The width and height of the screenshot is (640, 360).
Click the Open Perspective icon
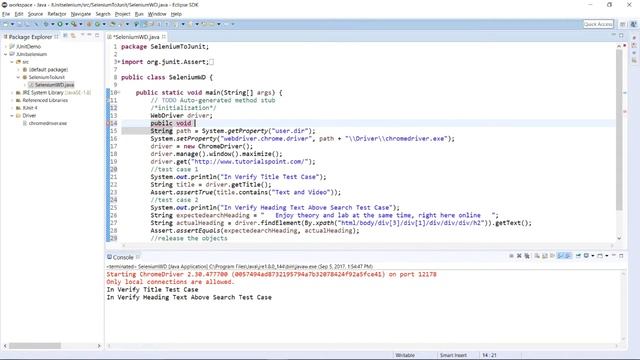[623, 24]
